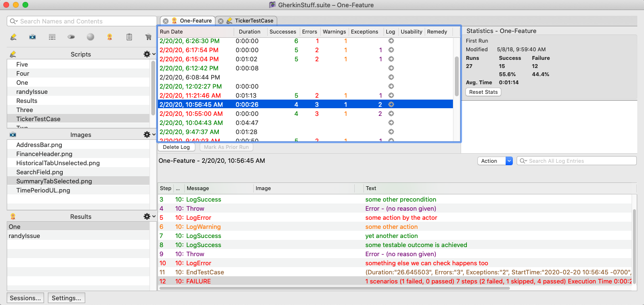Open the Images gear menu
This screenshot has width=644, height=305.
[149, 135]
